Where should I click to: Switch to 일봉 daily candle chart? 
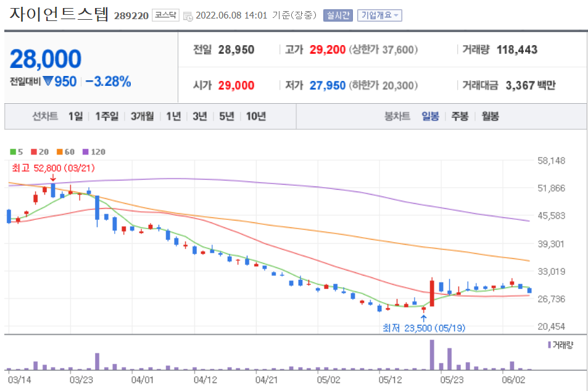coord(430,117)
